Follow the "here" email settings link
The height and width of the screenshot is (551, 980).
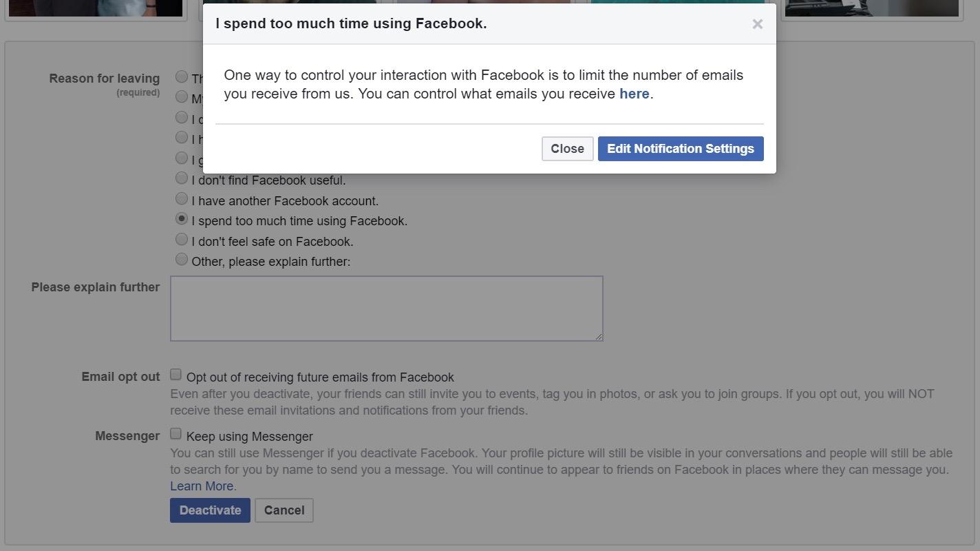click(634, 94)
